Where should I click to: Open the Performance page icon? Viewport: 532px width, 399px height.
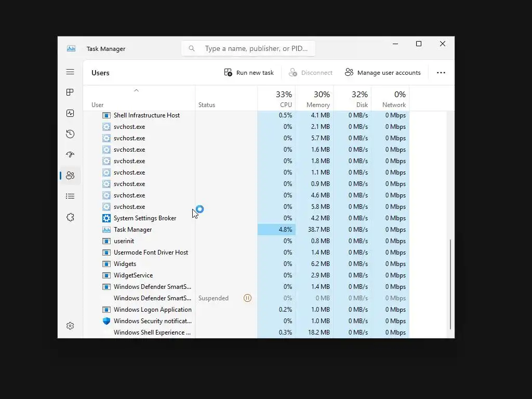[70, 113]
